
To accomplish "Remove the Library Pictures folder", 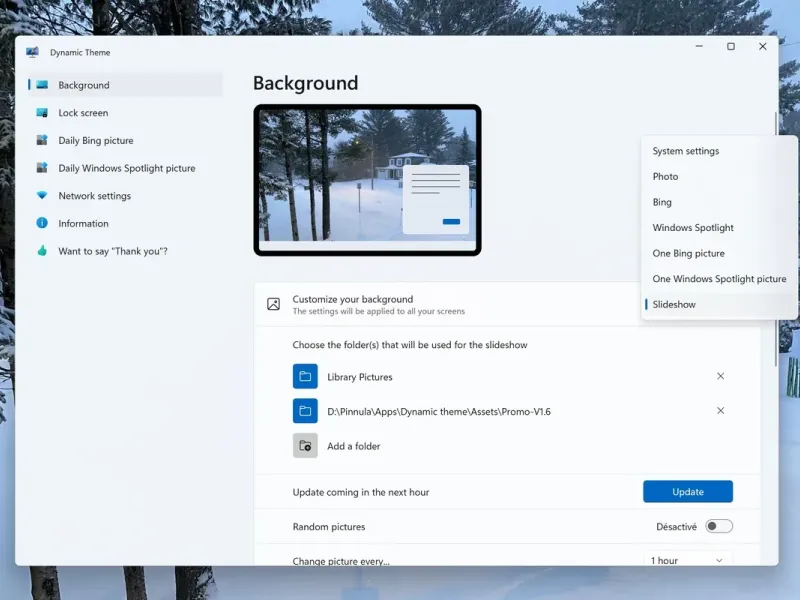I will [x=720, y=376].
